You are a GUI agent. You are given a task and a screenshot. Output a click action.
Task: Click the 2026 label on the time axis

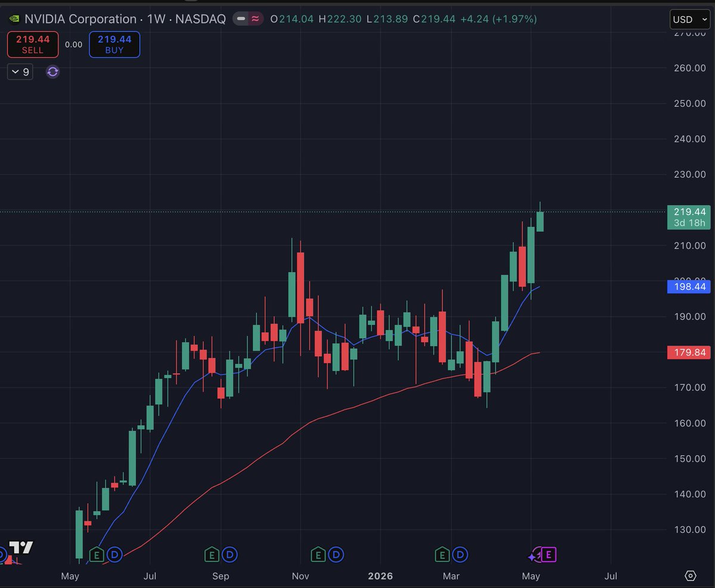tap(380, 576)
